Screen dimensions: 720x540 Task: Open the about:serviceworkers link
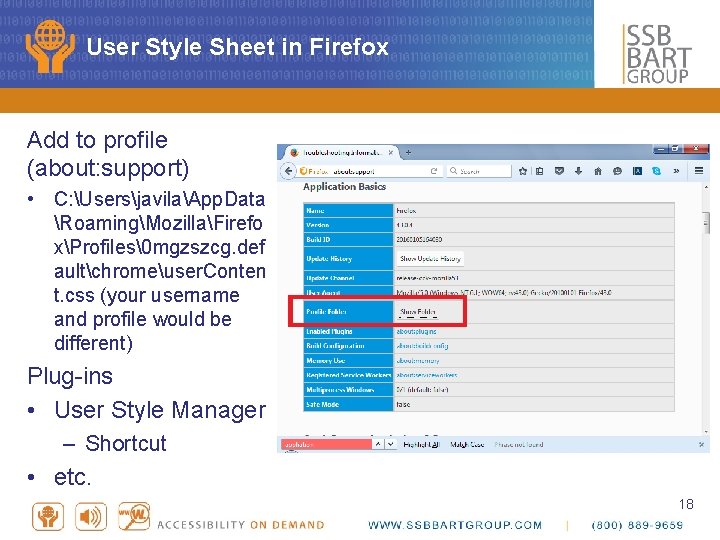pos(427,375)
